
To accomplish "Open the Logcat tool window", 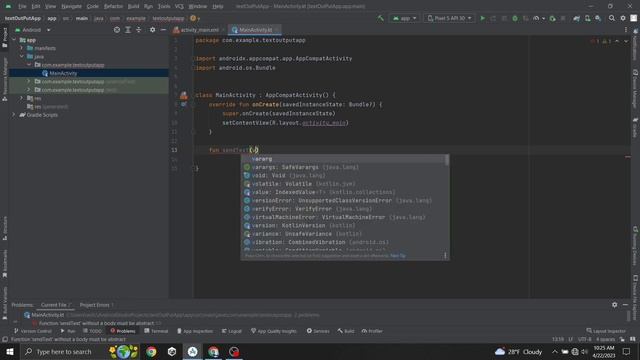I will (231, 331).
